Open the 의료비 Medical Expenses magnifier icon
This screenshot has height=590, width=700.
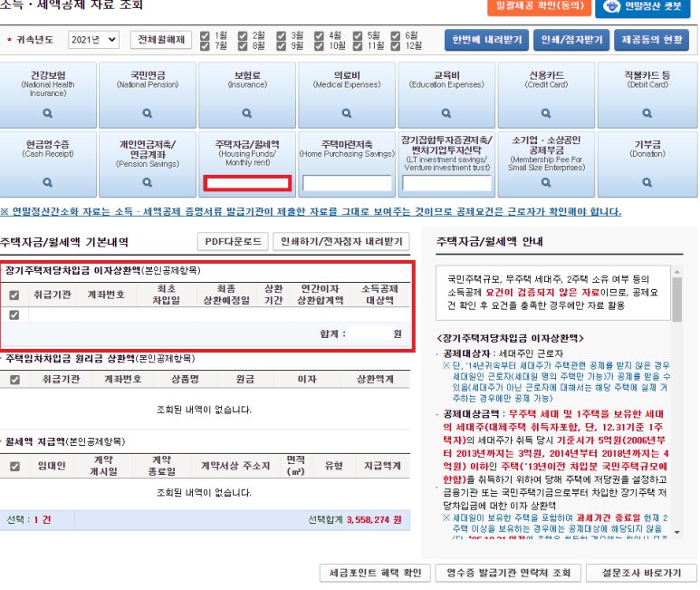(347, 113)
